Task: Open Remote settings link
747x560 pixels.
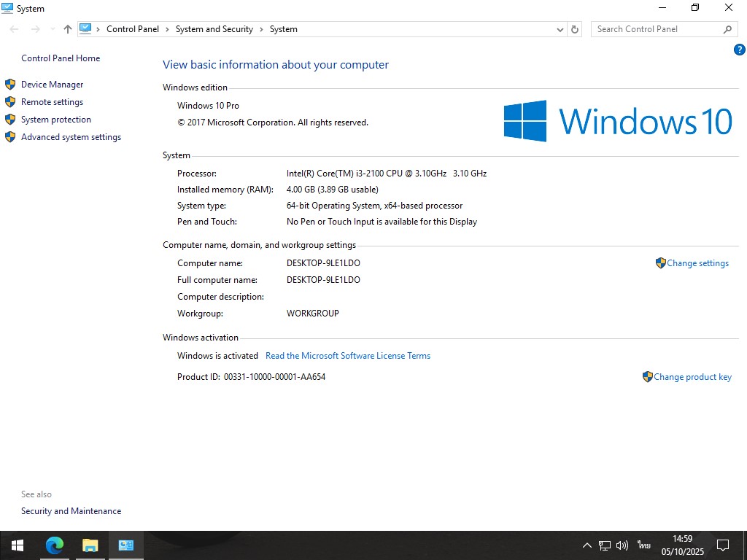Action: (x=52, y=102)
